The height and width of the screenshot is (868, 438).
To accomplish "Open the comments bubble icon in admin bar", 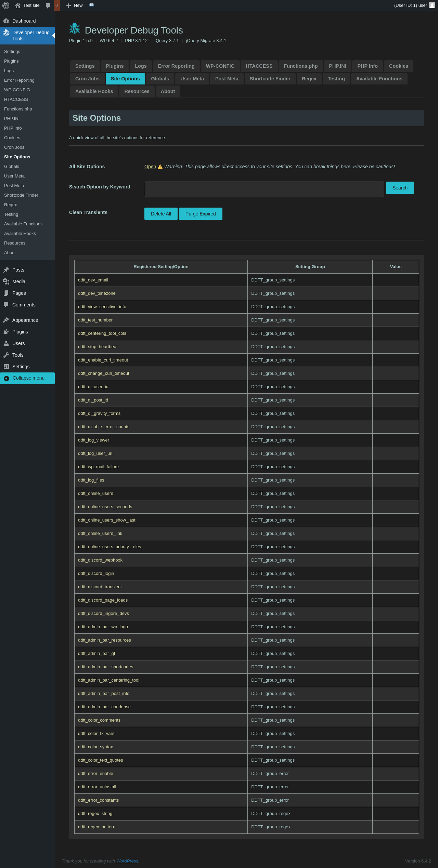I will click(x=48, y=5).
